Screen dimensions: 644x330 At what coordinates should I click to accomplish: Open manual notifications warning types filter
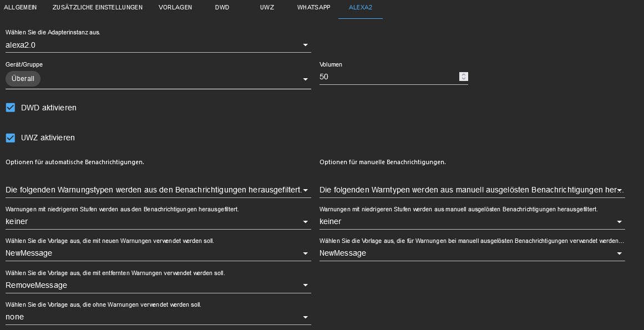471,190
